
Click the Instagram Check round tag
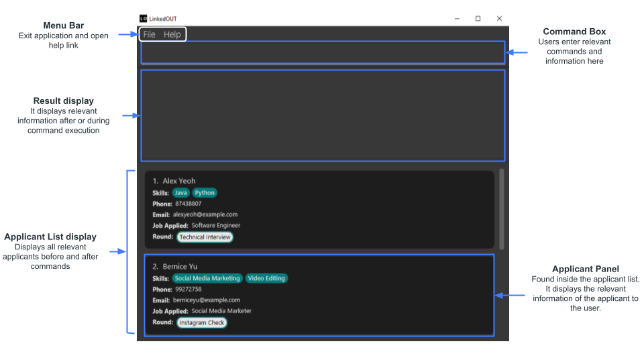202,322
